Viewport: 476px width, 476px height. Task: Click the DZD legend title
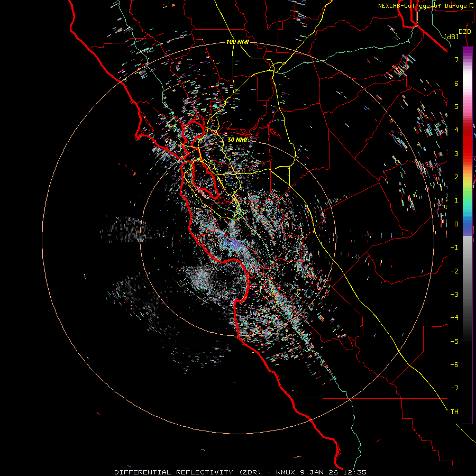pos(465,32)
